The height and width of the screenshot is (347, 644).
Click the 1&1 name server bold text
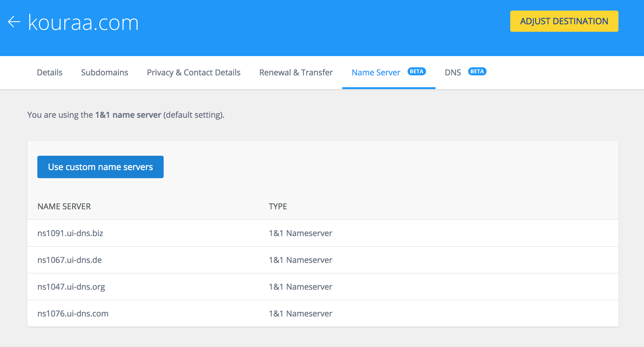(x=128, y=115)
